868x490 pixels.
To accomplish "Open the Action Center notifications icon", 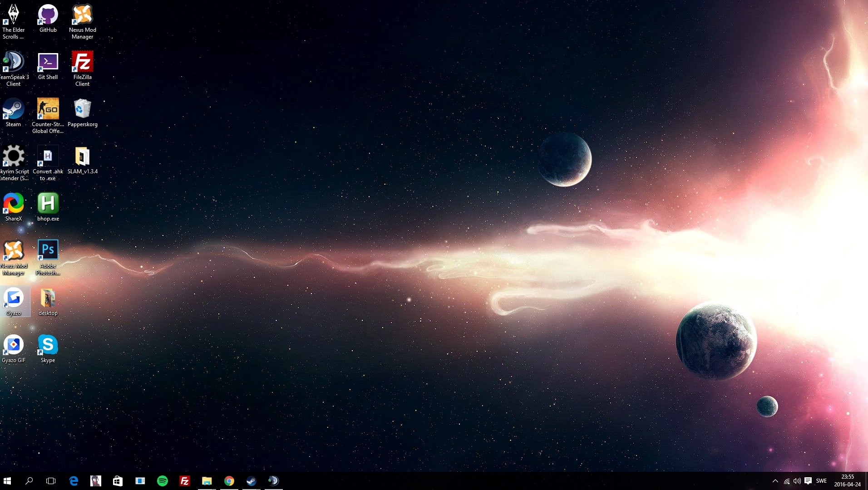I will 808,481.
